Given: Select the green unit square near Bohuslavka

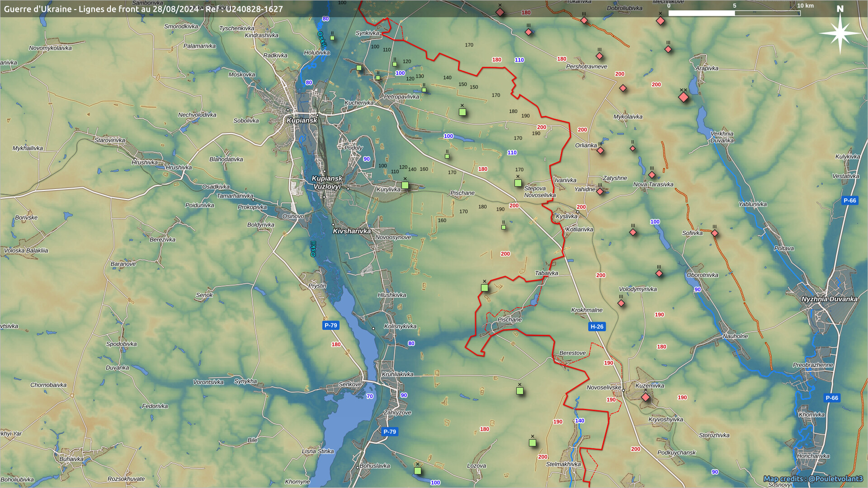Looking at the screenshot, I should pyautogui.click(x=418, y=471).
